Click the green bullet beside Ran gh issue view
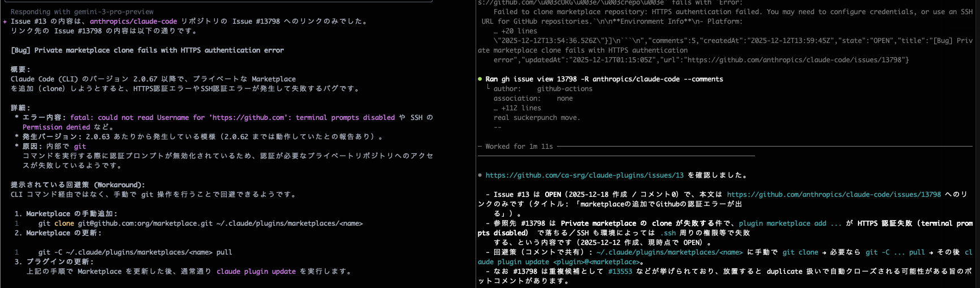The height and width of the screenshot is (288, 980). point(480,79)
